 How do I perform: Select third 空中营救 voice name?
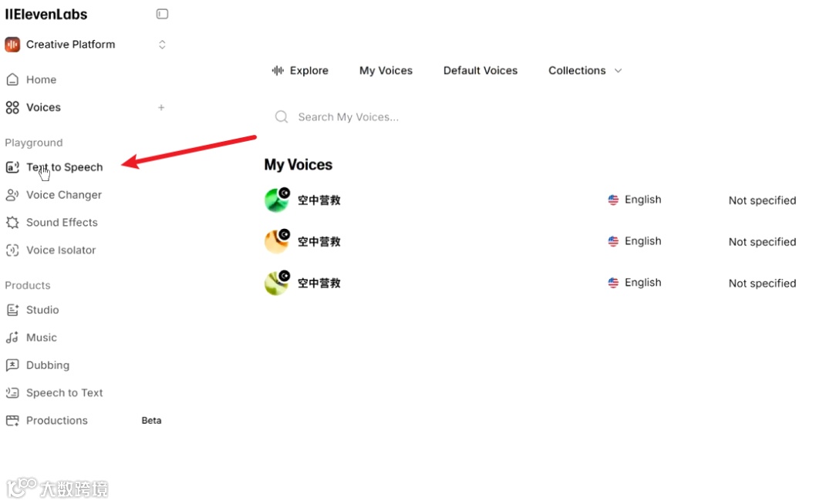point(319,284)
